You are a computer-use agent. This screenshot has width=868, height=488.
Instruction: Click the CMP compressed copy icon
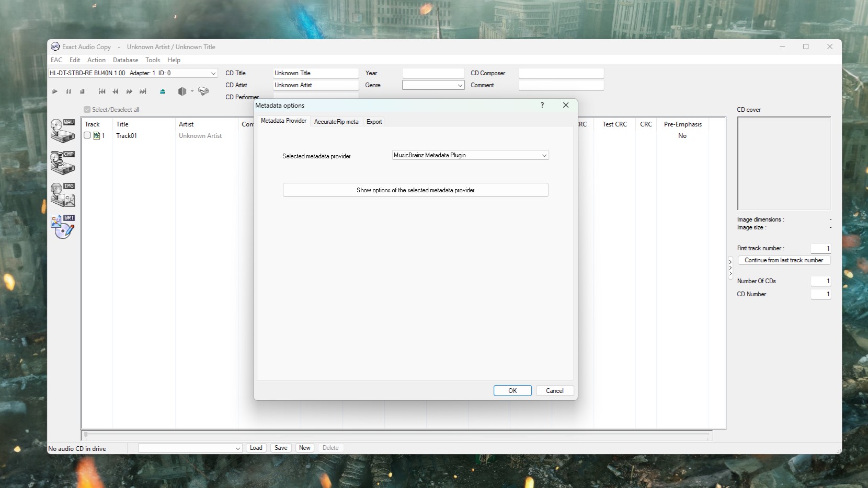pos(63,162)
